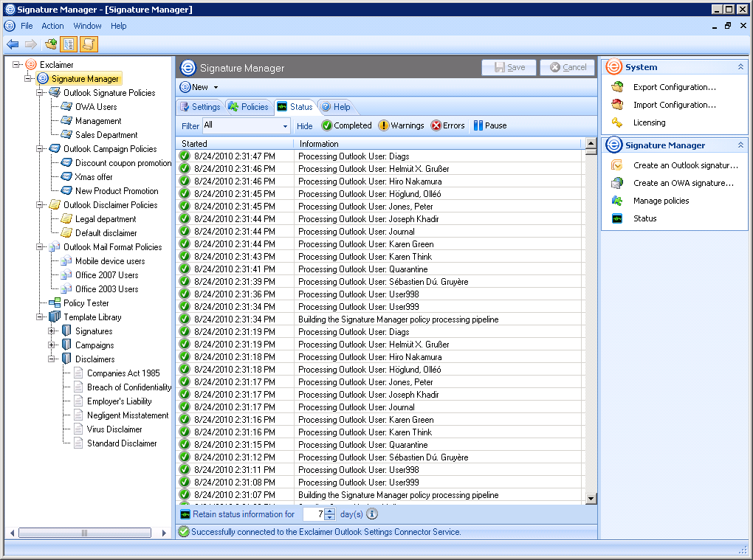The width and height of the screenshot is (753, 560).
Task: Click the Mobile device users icon
Action: (x=66, y=261)
